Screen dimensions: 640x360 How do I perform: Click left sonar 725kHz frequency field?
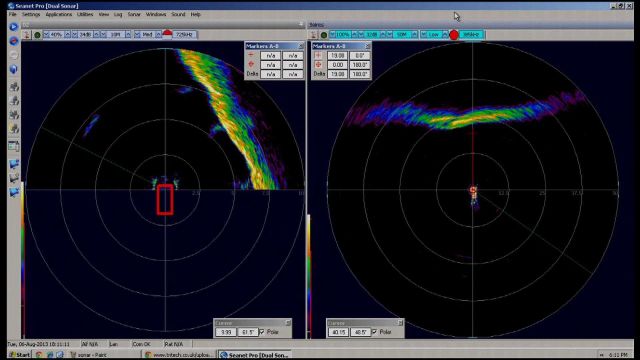(x=184, y=35)
